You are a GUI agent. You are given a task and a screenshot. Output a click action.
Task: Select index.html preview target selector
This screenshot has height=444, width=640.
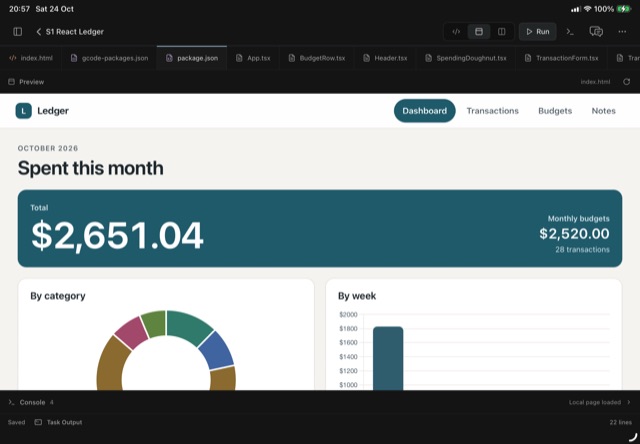click(595, 82)
